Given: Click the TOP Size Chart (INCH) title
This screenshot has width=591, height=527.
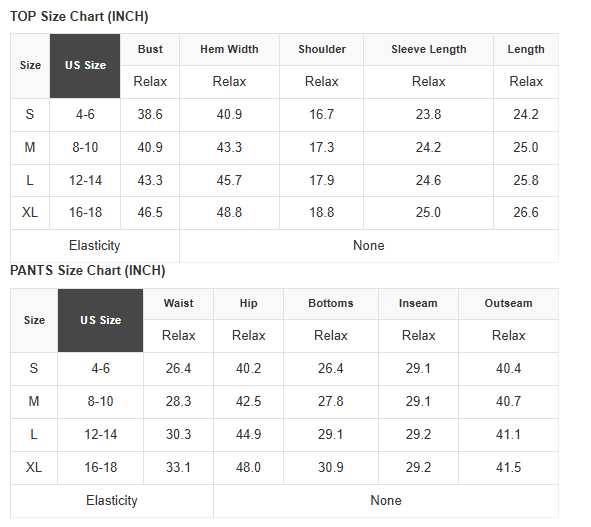Looking at the screenshot, I should [x=79, y=17].
